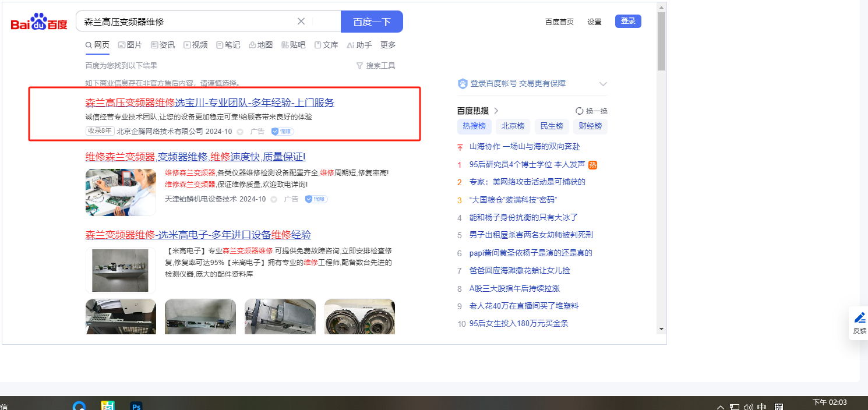Click the 保障 badge on 天津铂鳞 ad

pyautogui.click(x=316, y=199)
